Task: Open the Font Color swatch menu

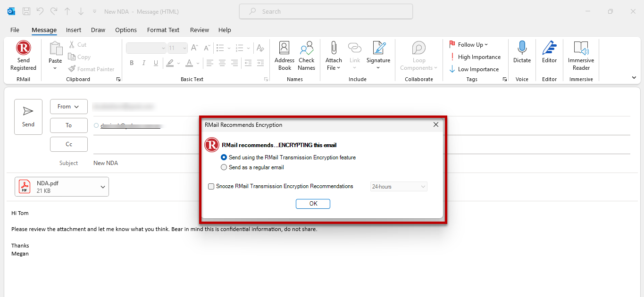Action: tap(197, 63)
